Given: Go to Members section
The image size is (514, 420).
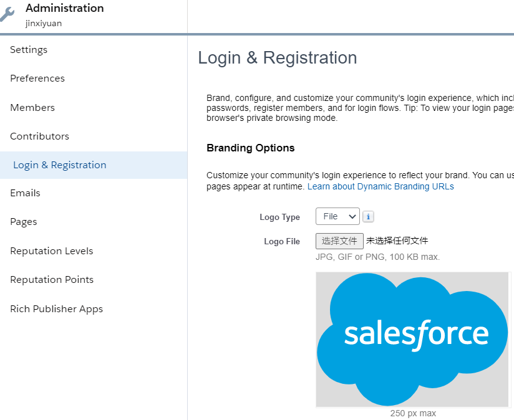Looking at the screenshot, I should point(32,107).
